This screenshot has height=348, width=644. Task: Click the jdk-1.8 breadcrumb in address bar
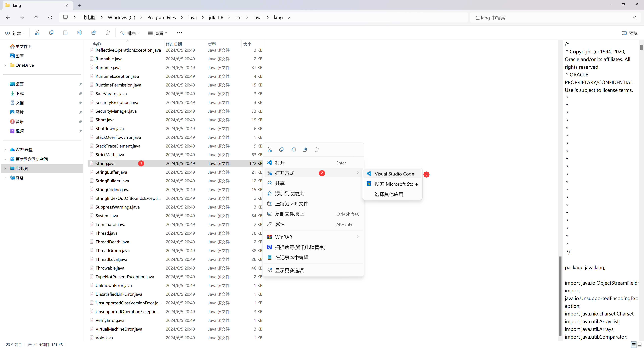tap(216, 17)
